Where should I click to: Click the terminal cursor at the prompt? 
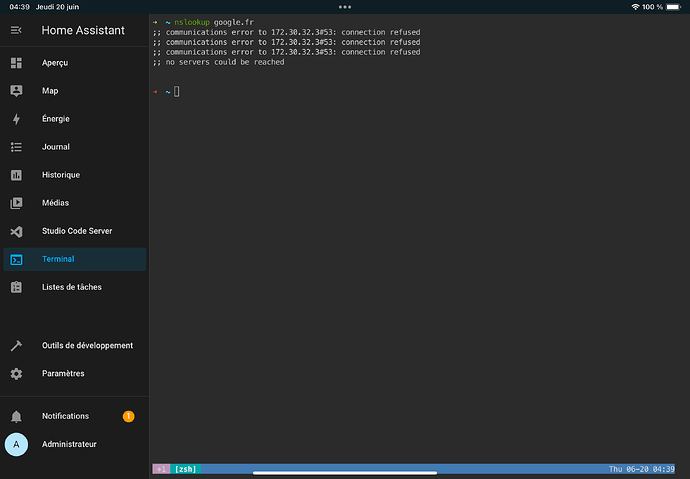click(x=176, y=91)
